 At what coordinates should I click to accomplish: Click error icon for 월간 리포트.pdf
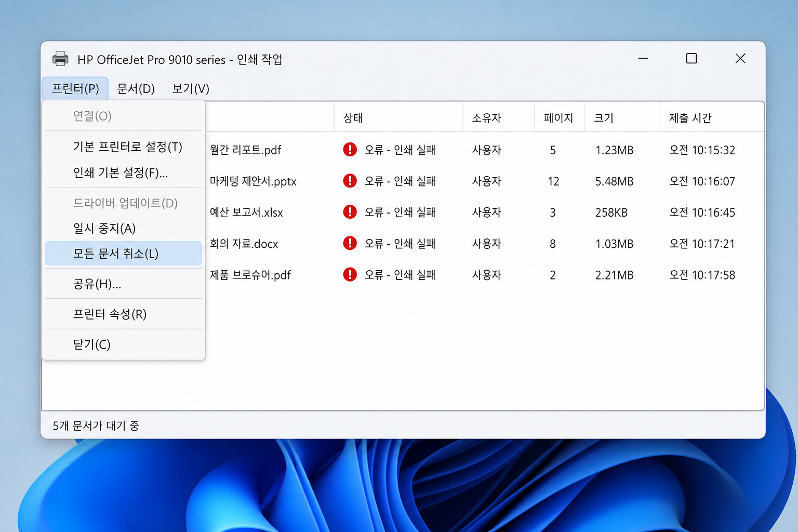pos(350,150)
